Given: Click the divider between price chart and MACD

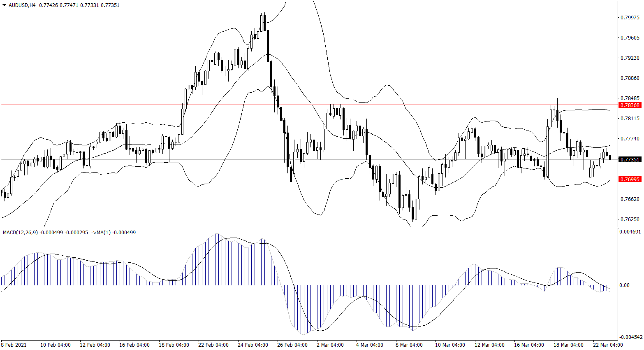Looking at the screenshot, I should [308, 227].
